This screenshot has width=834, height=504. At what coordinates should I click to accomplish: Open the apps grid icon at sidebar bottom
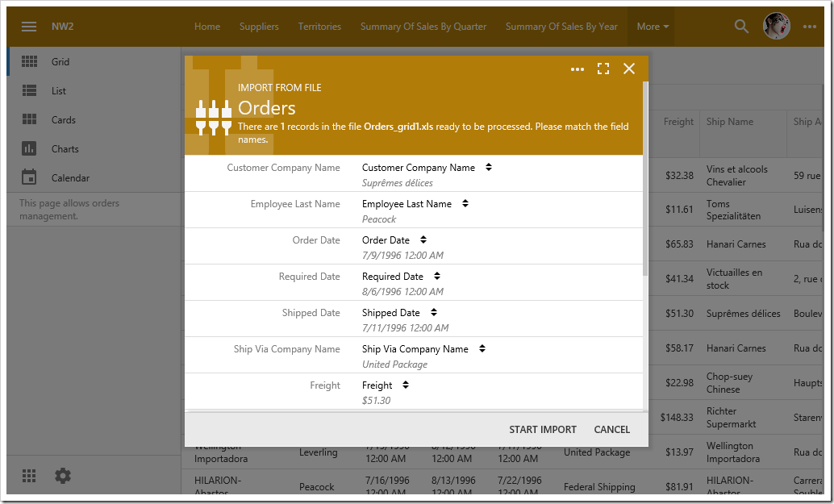pos(29,476)
